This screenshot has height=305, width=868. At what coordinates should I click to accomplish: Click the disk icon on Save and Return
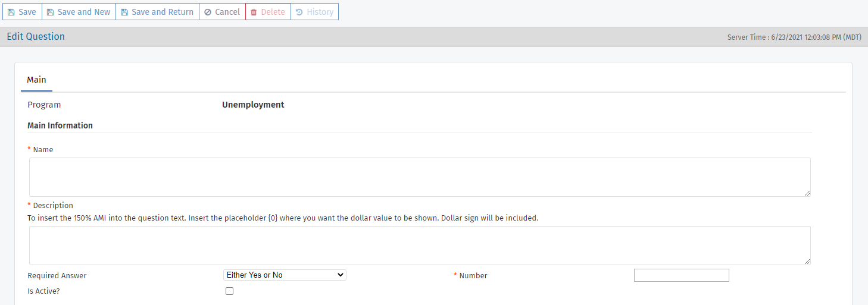click(x=124, y=12)
